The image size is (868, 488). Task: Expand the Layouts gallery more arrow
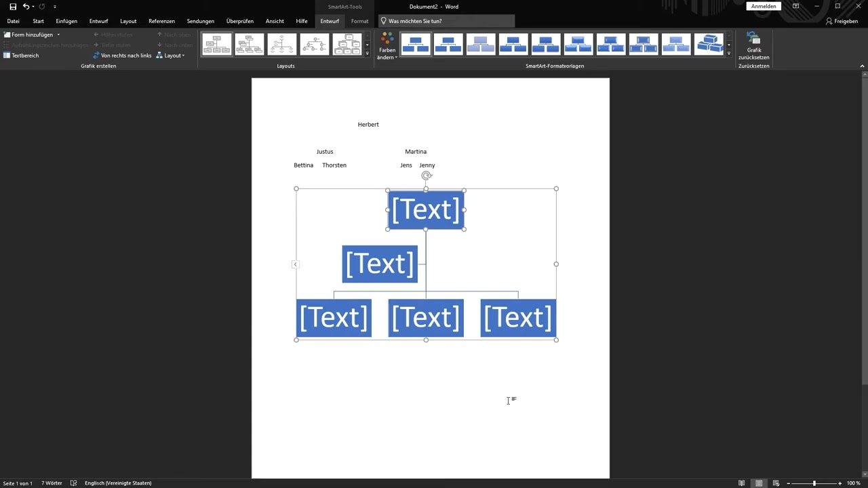click(367, 53)
